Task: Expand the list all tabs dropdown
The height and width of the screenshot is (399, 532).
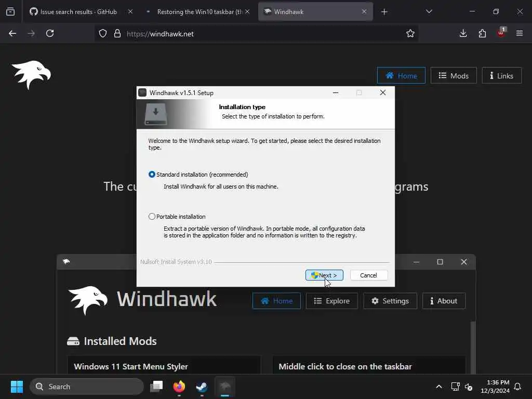Action: coord(429,12)
